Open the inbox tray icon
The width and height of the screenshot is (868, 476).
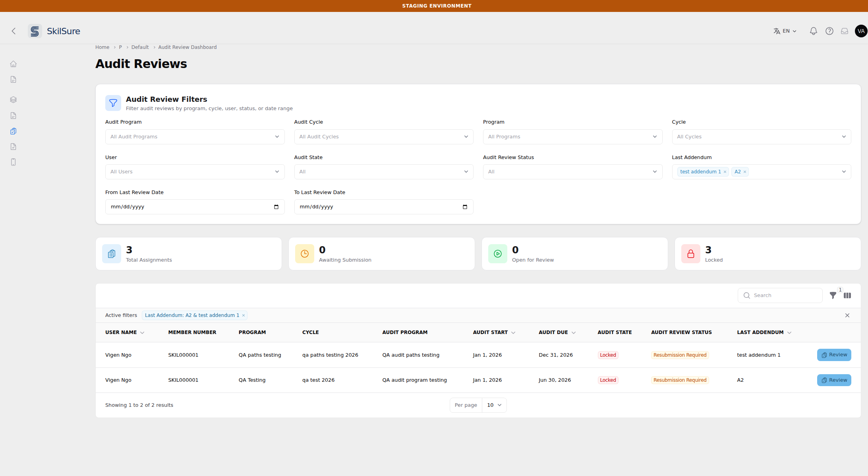coord(845,31)
